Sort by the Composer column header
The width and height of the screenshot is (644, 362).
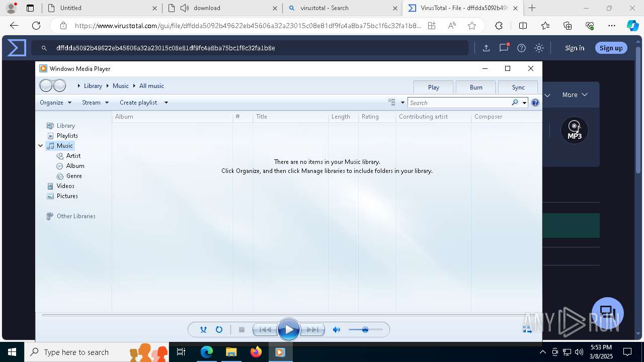click(506, 117)
